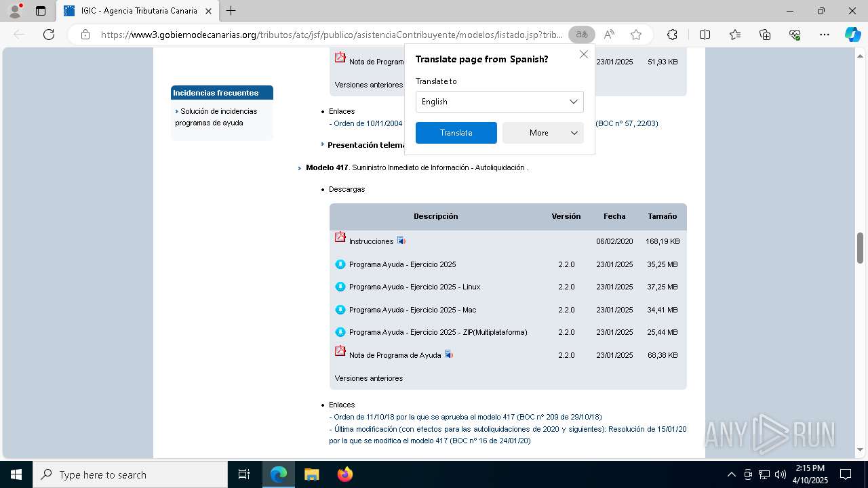Open Task View on taskbar
This screenshot has height=488, width=868.
(x=244, y=474)
